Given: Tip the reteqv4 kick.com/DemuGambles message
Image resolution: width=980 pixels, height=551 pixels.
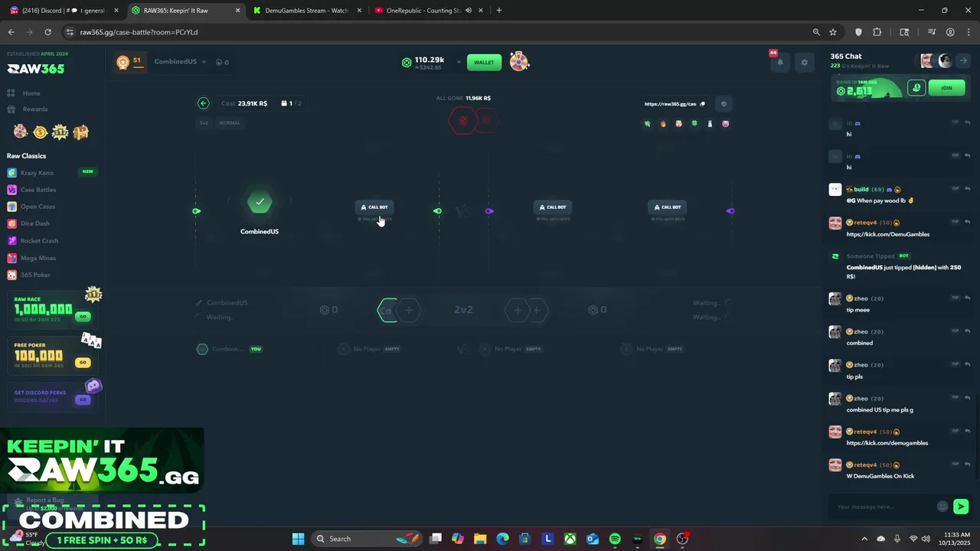Looking at the screenshot, I should point(955,222).
